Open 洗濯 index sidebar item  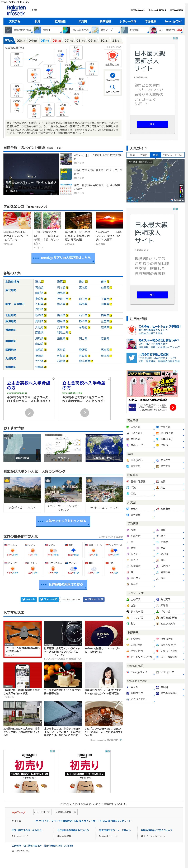[133, 530]
